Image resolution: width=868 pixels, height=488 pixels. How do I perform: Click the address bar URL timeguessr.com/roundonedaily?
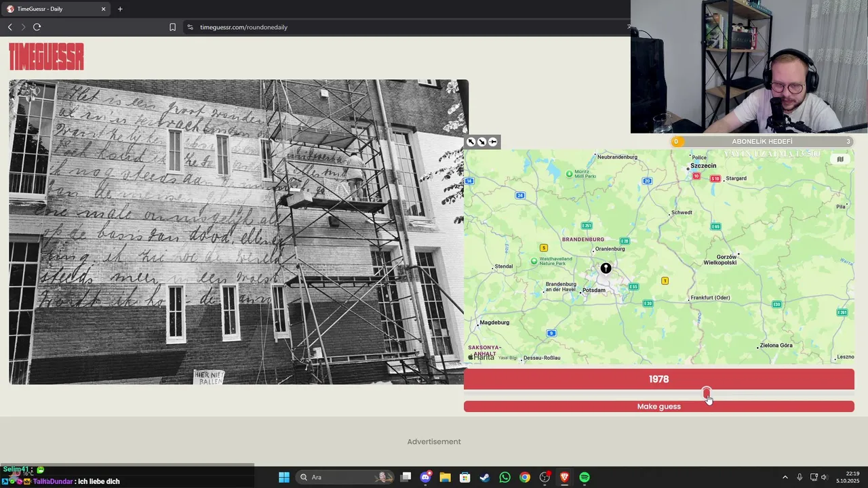(243, 27)
